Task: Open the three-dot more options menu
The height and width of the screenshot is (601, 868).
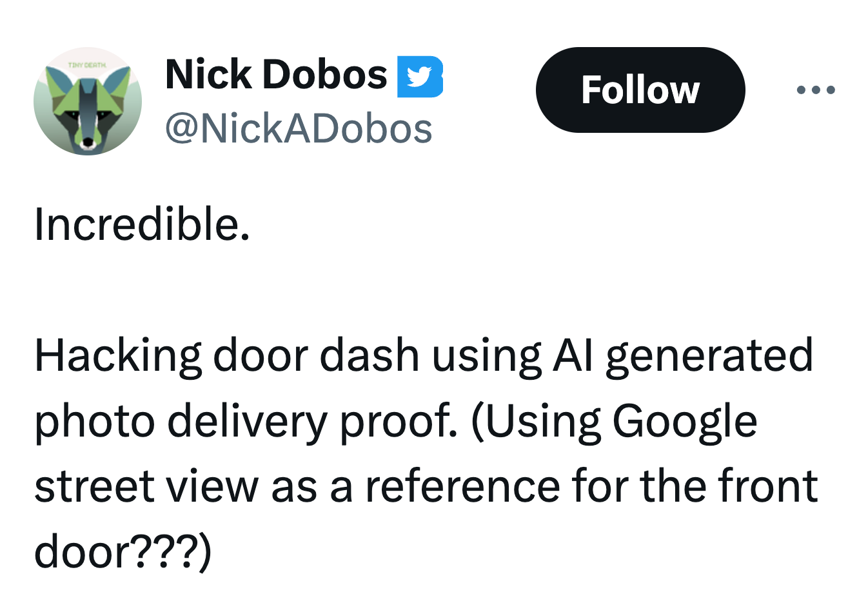Action: click(x=816, y=90)
